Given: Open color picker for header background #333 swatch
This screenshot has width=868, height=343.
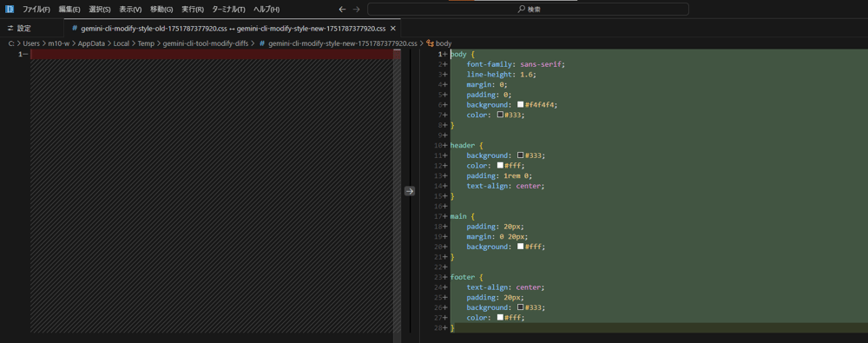Looking at the screenshot, I should point(520,155).
